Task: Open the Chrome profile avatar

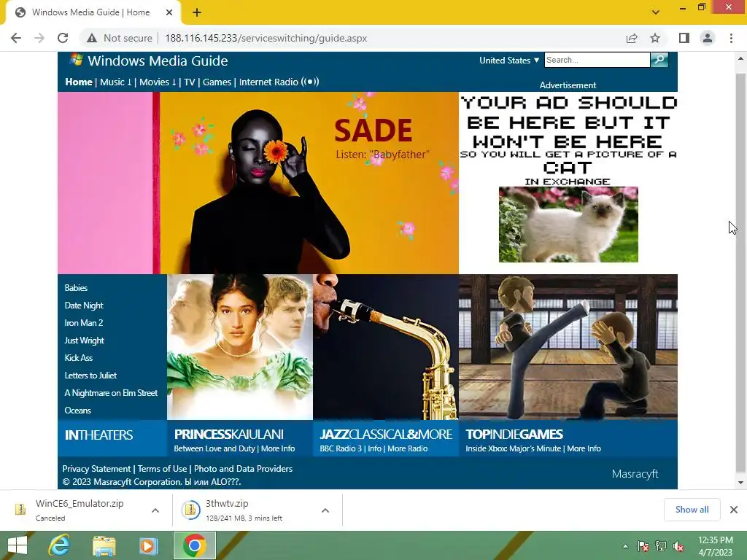Action: pyautogui.click(x=708, y=38)
